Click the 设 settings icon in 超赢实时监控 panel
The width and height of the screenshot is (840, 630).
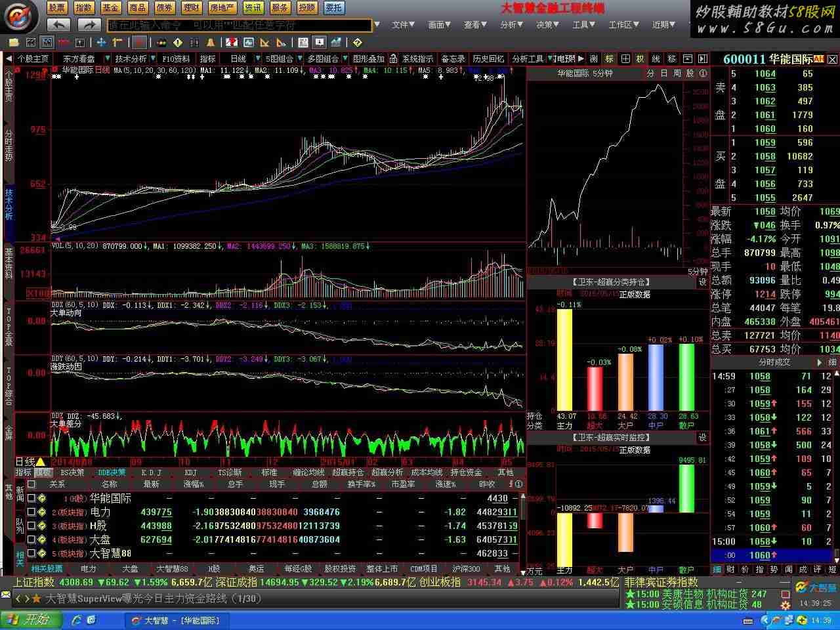[x=702, y=438]
